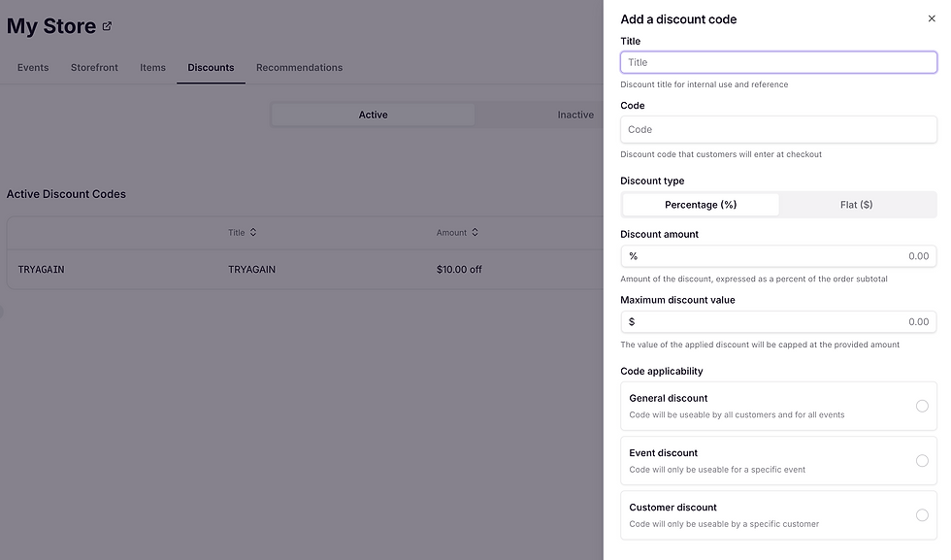This screenshot has width=951, height=560.
Task: Enable the Event discount option
Action: pyautogui.click(x=922, y=460)
